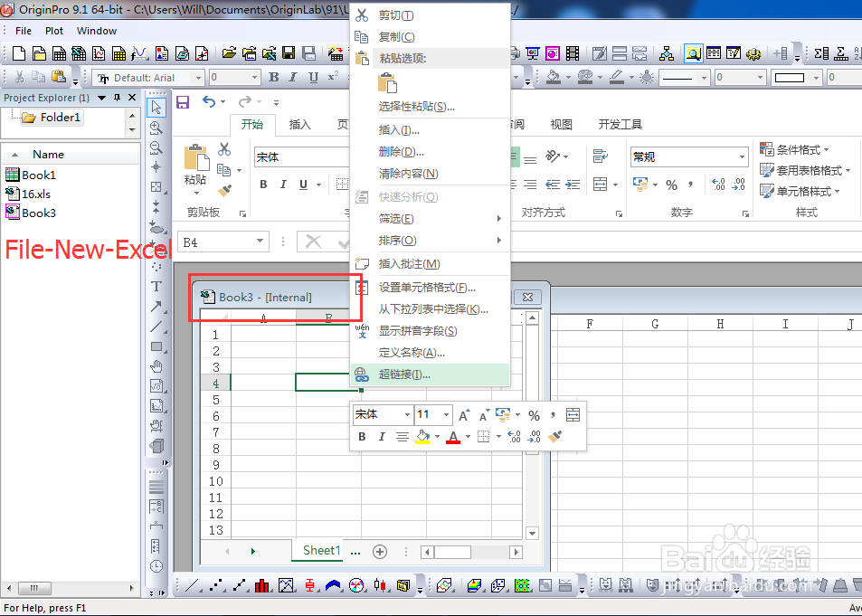Click the paste option clipboard icon in context menu
This screenshot has height=616, width=862.
(x=387, y=83)
